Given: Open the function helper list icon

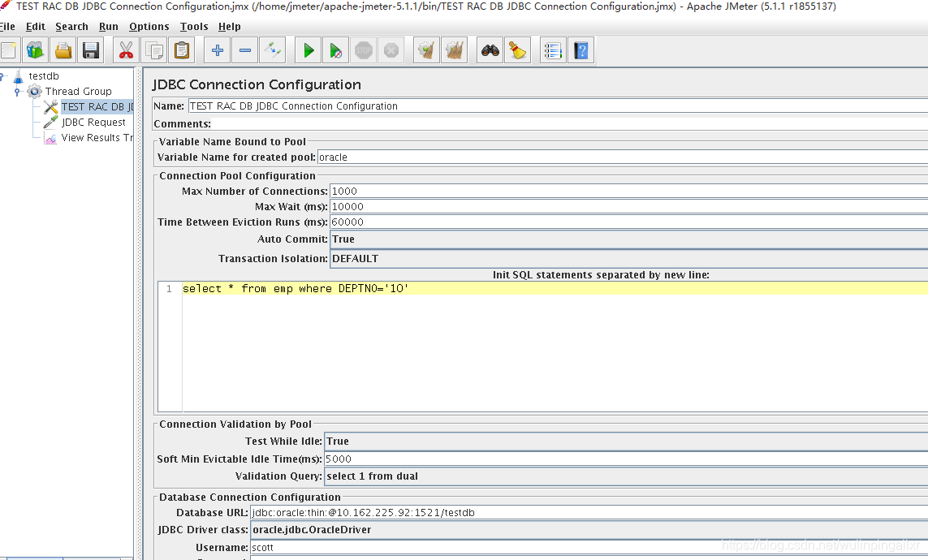Looking at the screenshot, I should point(554,50).
